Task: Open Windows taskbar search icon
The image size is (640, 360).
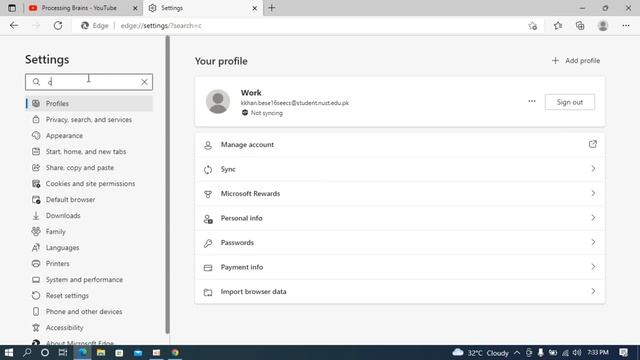Action: coord(27,352)
